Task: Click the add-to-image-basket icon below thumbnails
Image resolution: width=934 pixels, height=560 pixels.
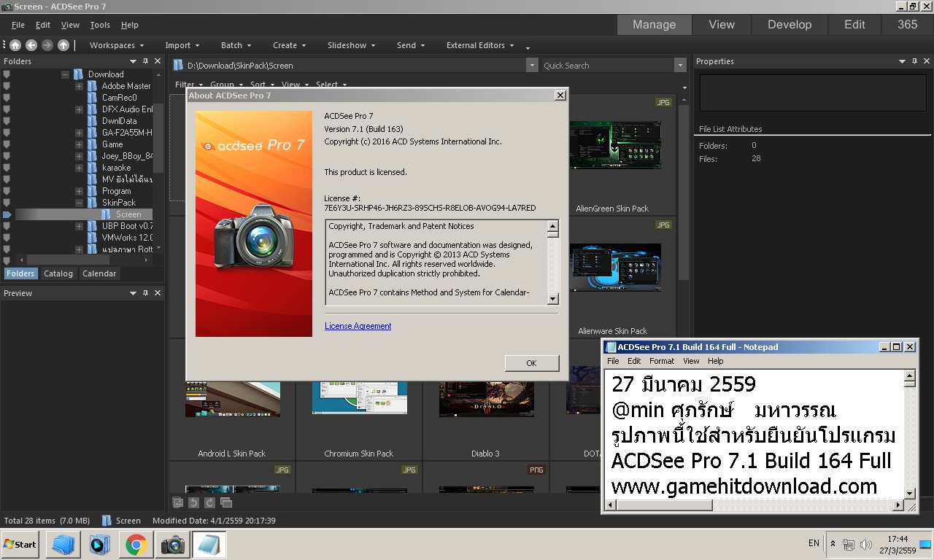Action: (178, 502)
